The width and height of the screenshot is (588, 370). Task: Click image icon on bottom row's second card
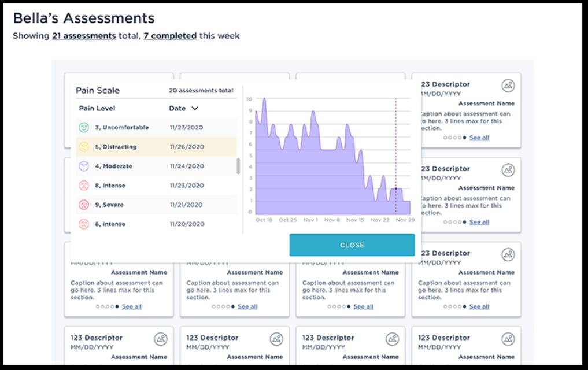(x=276, y=339)
